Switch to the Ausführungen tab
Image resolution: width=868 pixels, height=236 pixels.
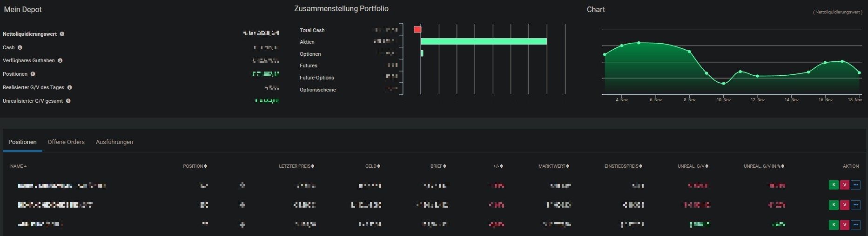pos(114,142)
